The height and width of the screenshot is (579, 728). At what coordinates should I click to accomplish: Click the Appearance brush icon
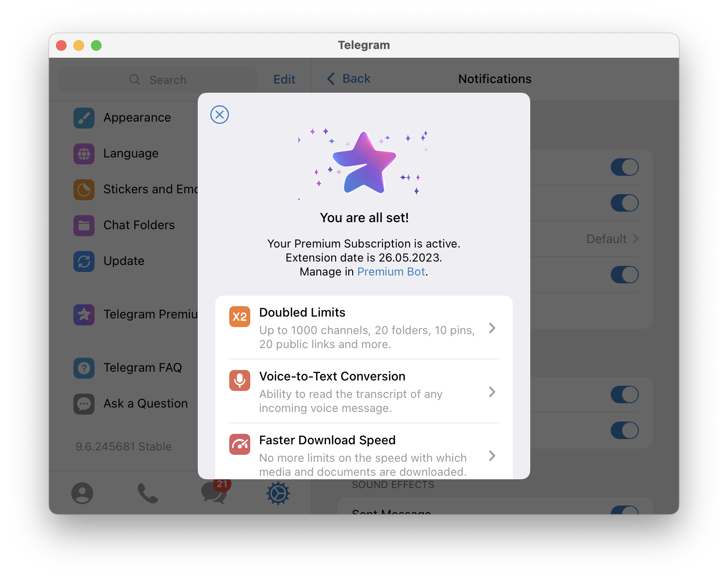[x=84, y=118]
